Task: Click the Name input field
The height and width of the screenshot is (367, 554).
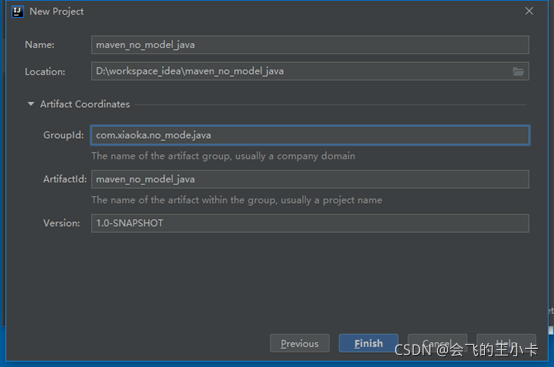Action: coord(310,45)
